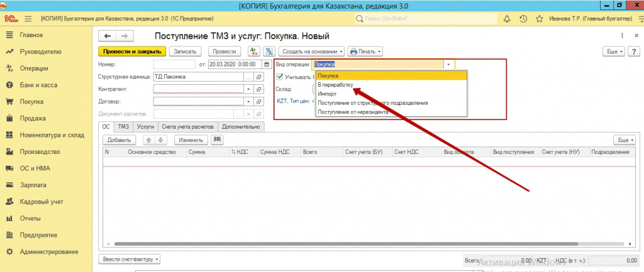Screen dimensions: 644x272
Task: Open Отчеты section
Action: (30, 218)
